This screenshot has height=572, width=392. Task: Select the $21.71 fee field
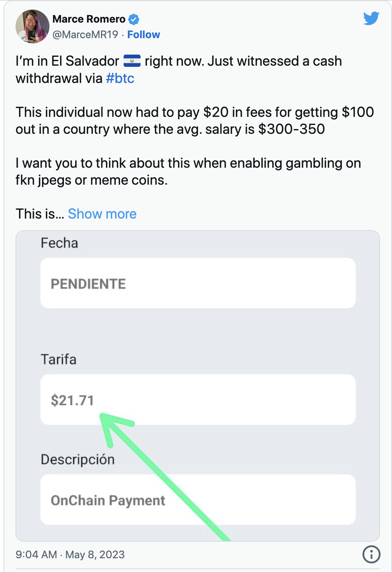[198, 400]
